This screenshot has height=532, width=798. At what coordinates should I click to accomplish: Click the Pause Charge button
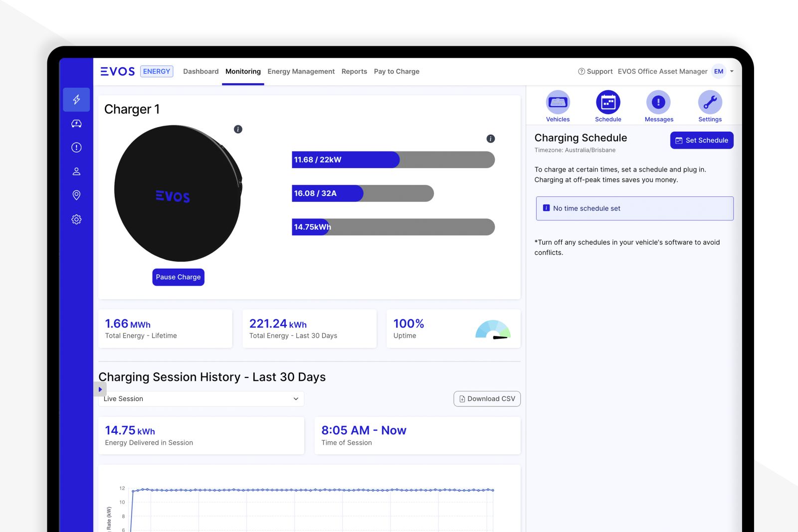click(x=178, y=277)
